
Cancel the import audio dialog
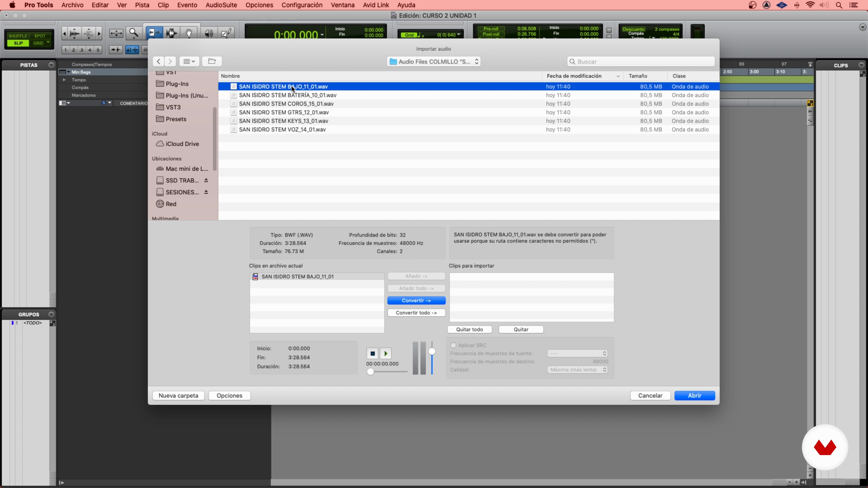point(650,396)
